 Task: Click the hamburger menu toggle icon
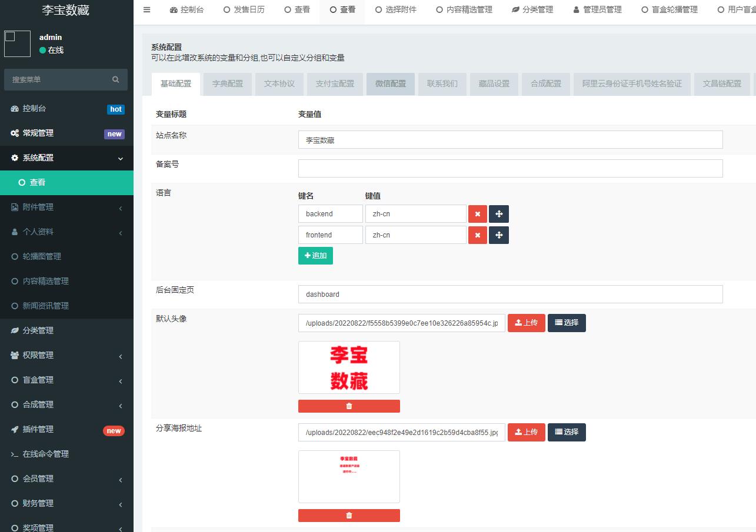[x=147, y=10]
